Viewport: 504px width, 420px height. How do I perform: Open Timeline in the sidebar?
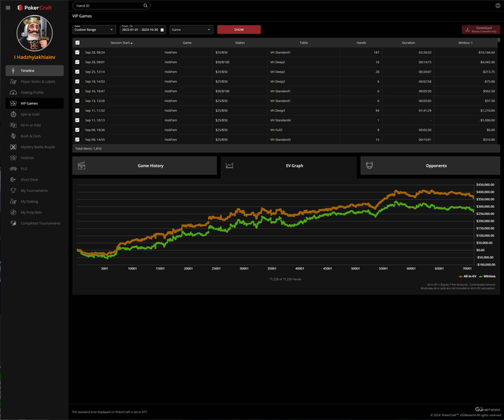[x=35, y=70]
